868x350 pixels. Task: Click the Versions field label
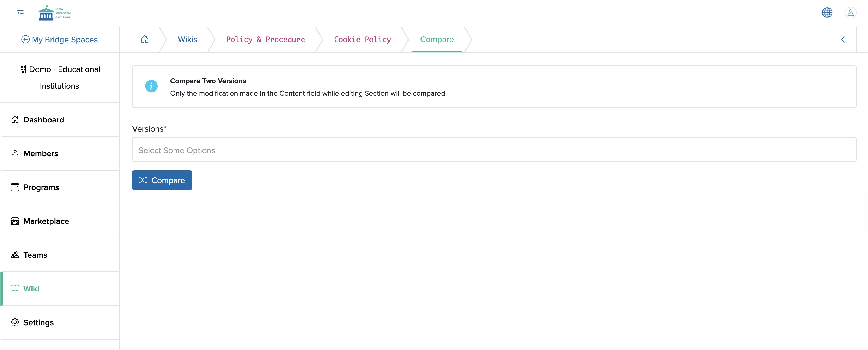(x=149, y=129)
